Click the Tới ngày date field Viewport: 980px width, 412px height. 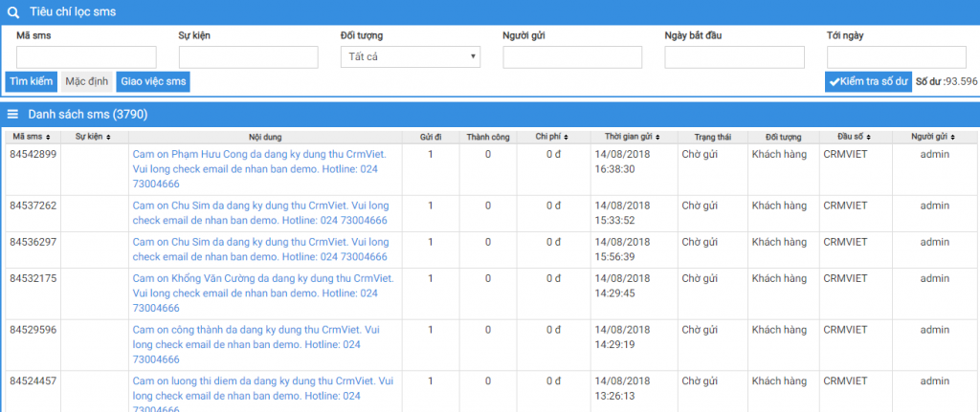tap(897, 56)
